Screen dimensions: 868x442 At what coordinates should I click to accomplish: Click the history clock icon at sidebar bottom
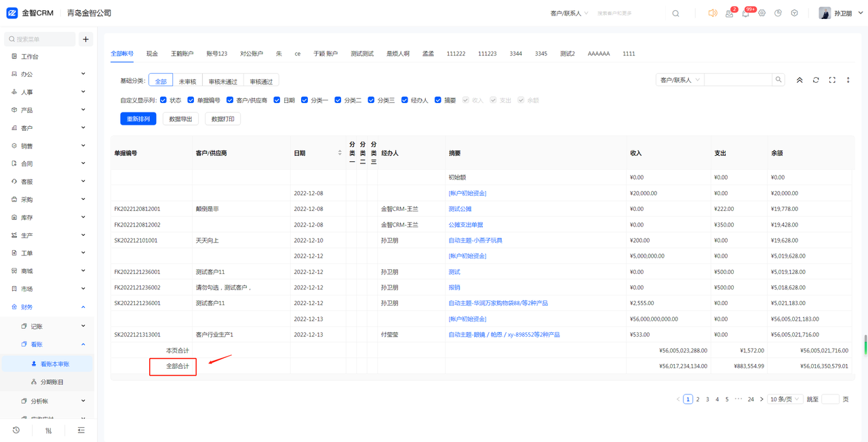pos(16,430)
